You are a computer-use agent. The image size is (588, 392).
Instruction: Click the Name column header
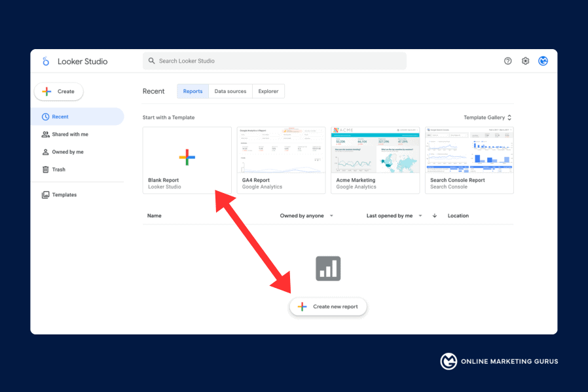[x=154, y=215]
